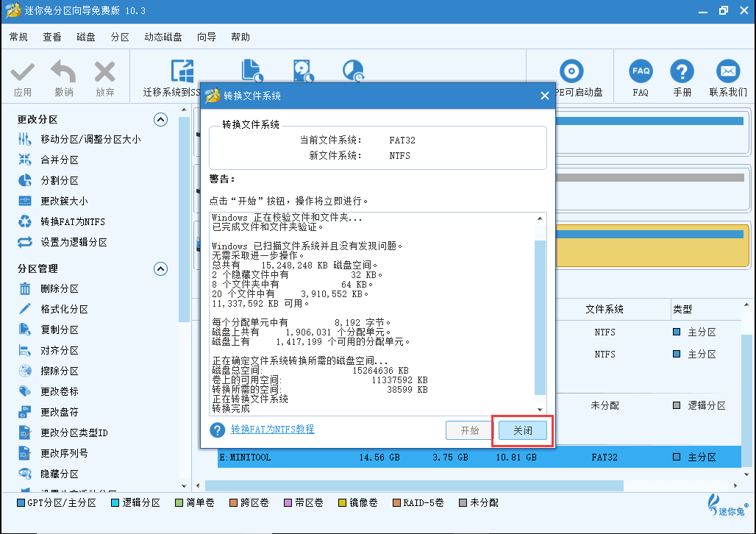This screenshot has width=756, height=534.
Task: Click the 镜像卷 legend swatch
Action: 342,502
